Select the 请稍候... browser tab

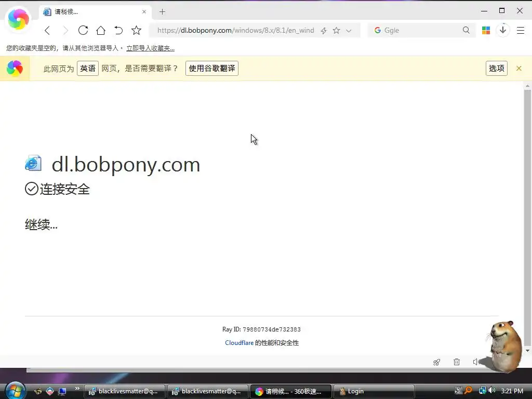[95, 12]
